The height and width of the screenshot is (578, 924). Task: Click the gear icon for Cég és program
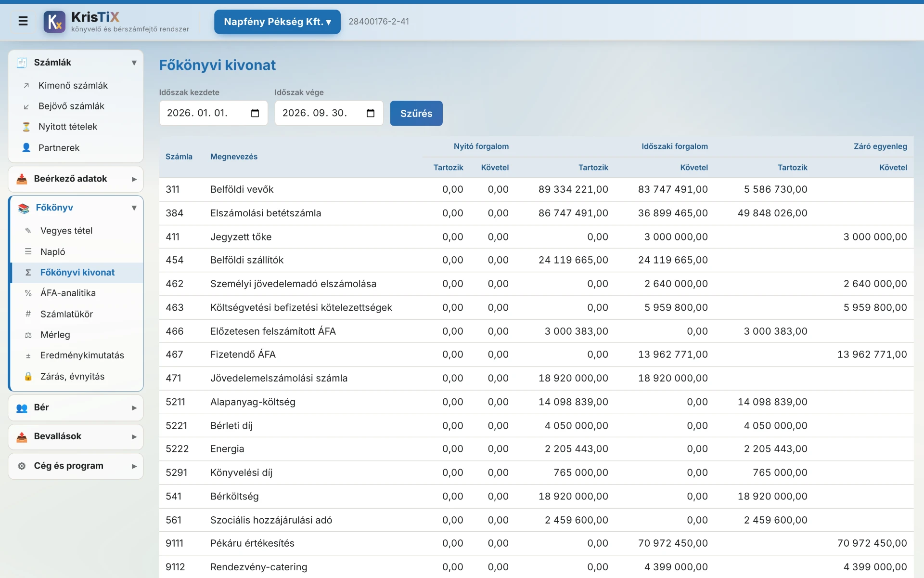point(22,466)
